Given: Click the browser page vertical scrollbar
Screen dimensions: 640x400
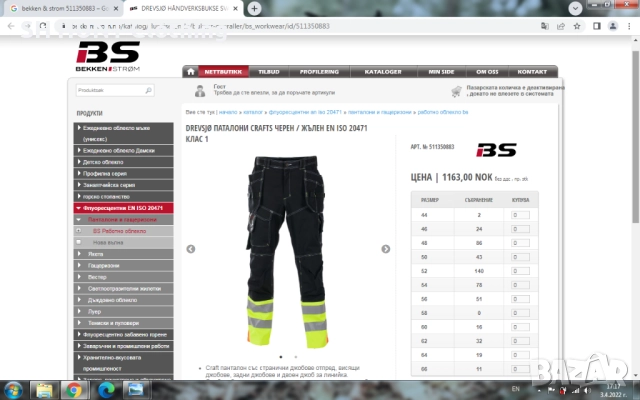Looking at the screenshot, I should click(636, 137).
